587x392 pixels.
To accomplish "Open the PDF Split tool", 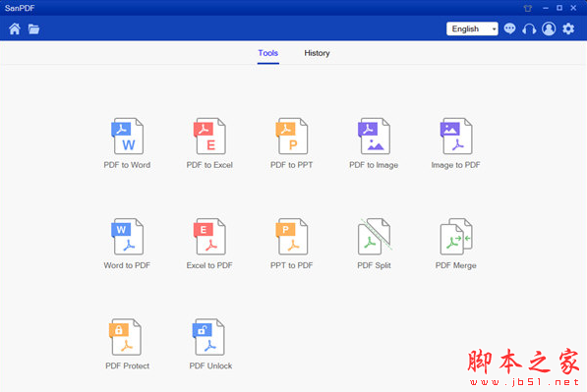I will click(374, 244).
